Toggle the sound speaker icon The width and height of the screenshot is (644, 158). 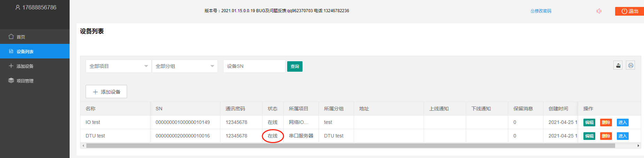[599, 11]
